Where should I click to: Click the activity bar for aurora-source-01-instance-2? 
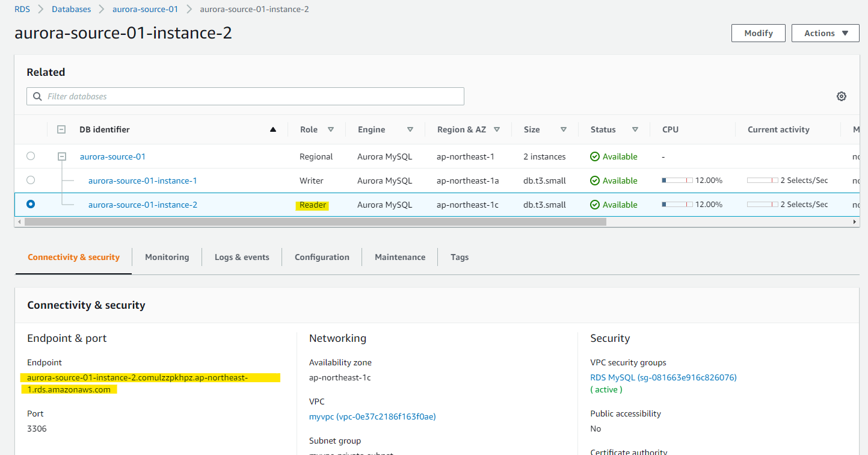(763, 205)
